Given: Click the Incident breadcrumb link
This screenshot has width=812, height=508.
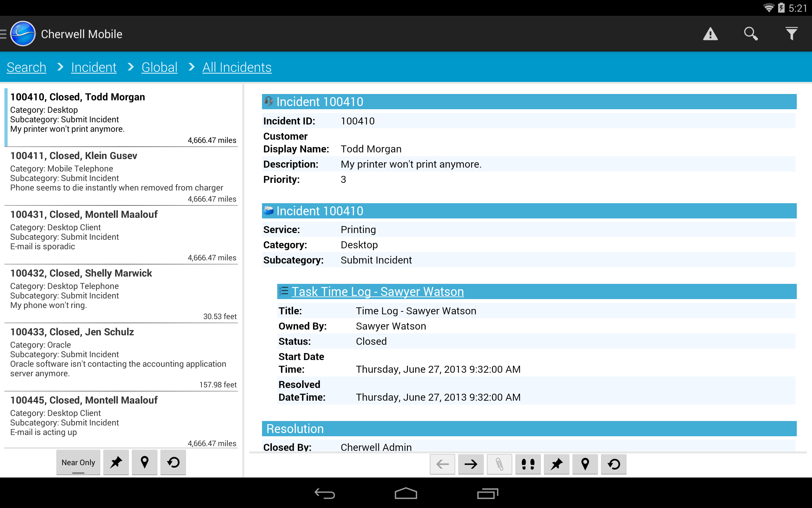Looking at the screenshot, I should tap(94, 67).
